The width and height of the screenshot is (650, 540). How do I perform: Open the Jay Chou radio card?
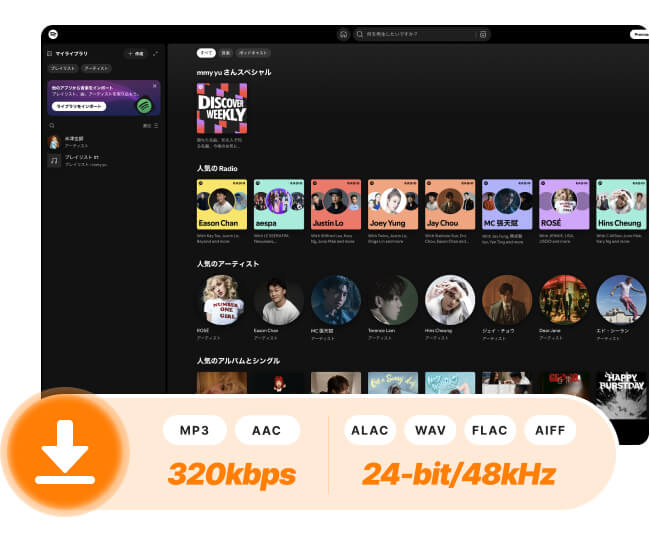(450, 204)
